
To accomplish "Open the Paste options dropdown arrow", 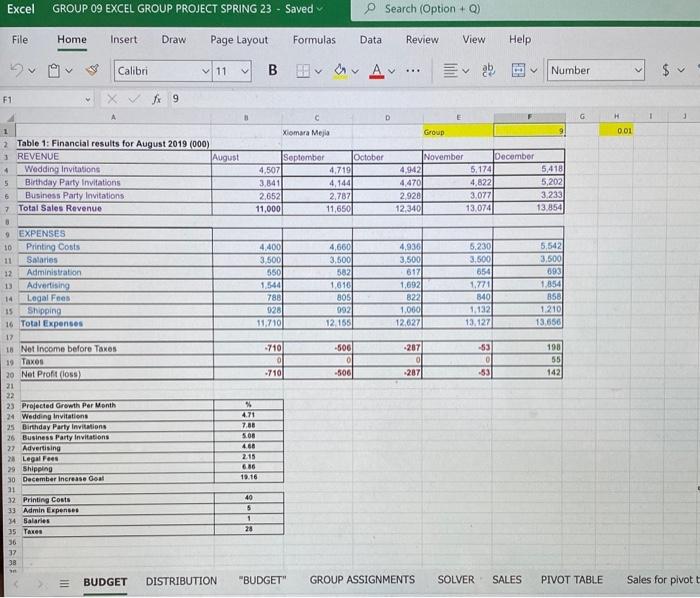I will 69,71.
